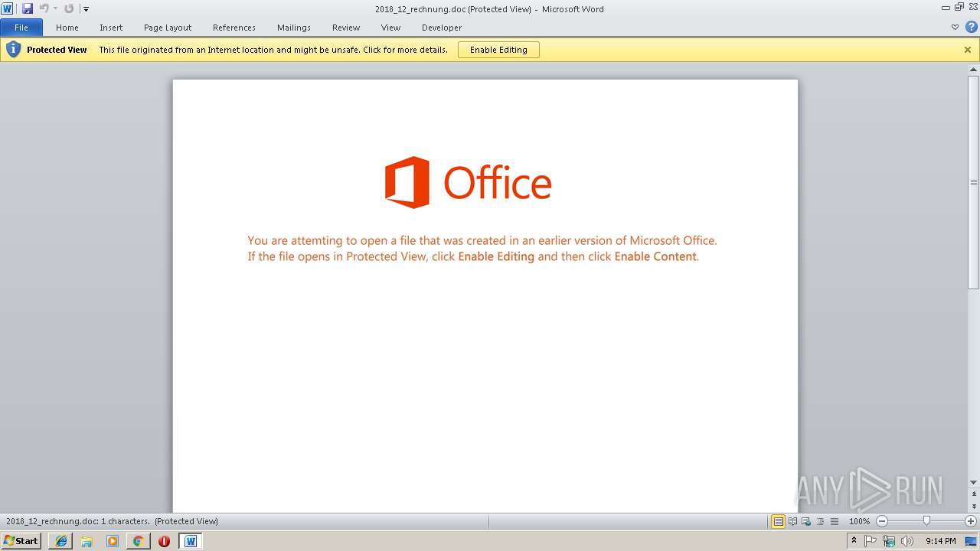Click the 'earlier version of Microsoft Office' text line
The height and width of the screenshot is (551, 980).
point(482,240)
